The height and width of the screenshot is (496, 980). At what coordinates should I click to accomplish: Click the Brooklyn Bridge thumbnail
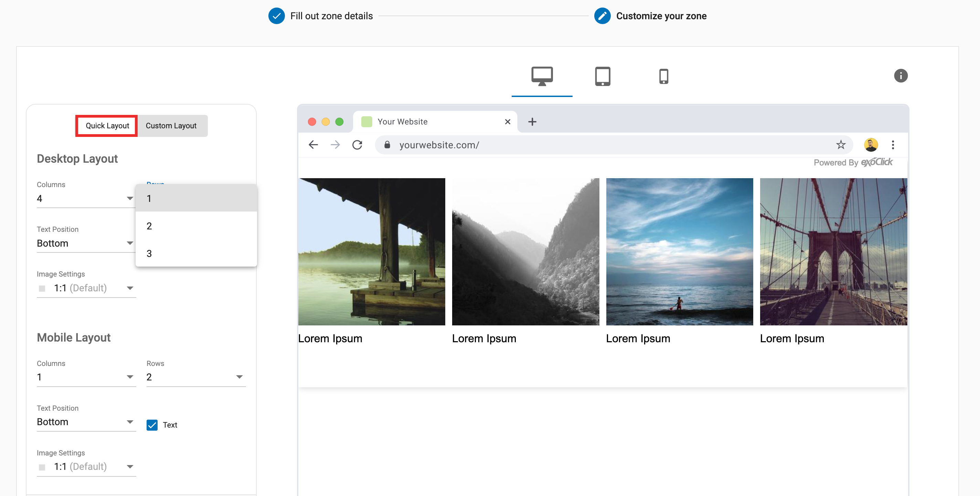833,252
